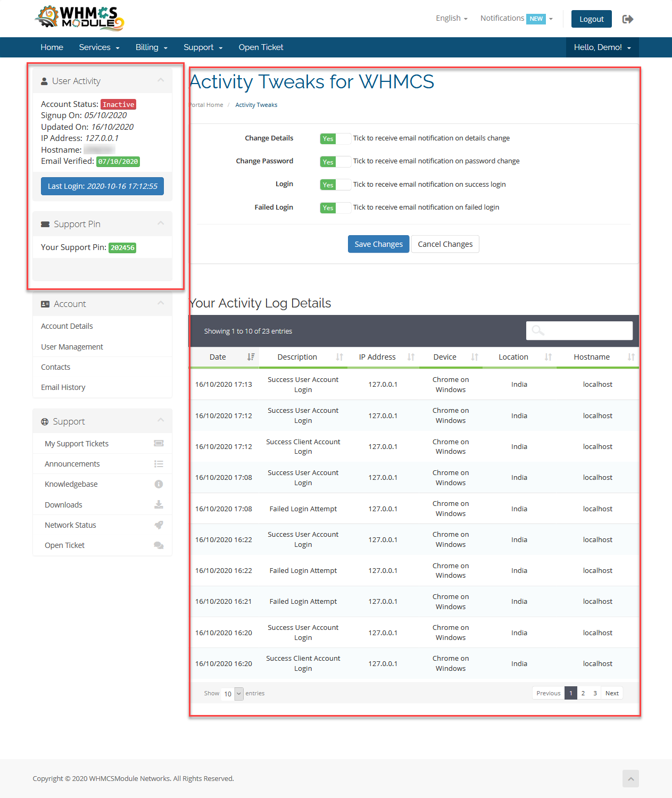The image size is (672, 798).
Task: Open Knowledgebase in Support sidebar
Action: 71,484
